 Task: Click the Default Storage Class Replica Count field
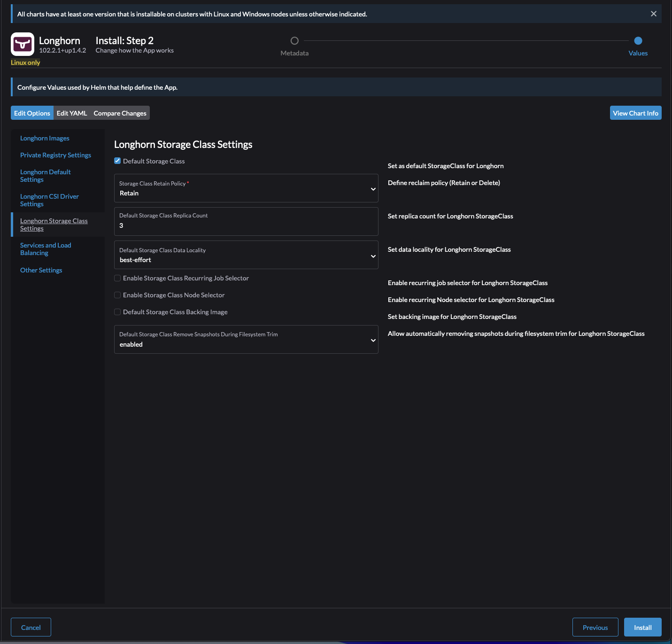pos(246,221)
